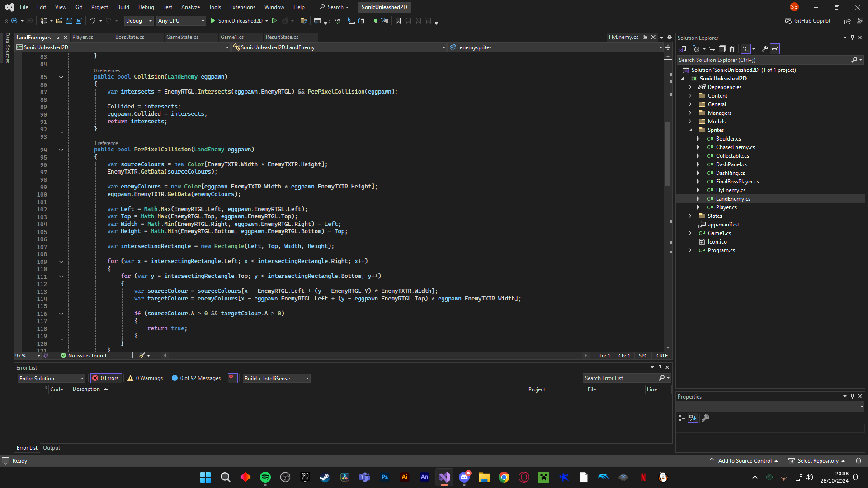
Task: Click the editor vertical scrollbar thumb
Action: pos(668,154)
